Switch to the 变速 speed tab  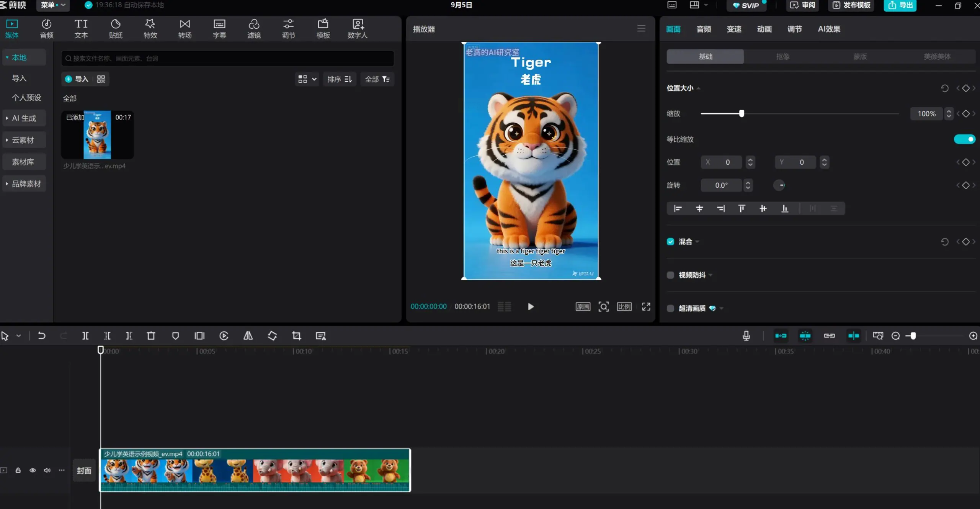coord(734,29)
